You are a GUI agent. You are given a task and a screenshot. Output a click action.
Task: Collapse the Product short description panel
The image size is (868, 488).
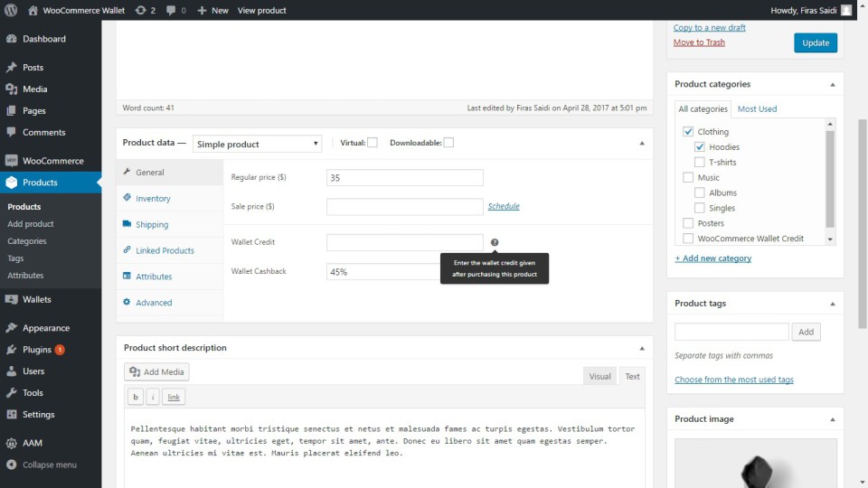641,348
